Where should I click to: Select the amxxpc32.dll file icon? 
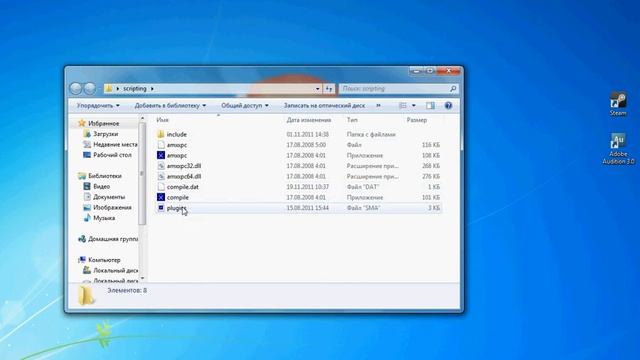(x=161, y=166)
